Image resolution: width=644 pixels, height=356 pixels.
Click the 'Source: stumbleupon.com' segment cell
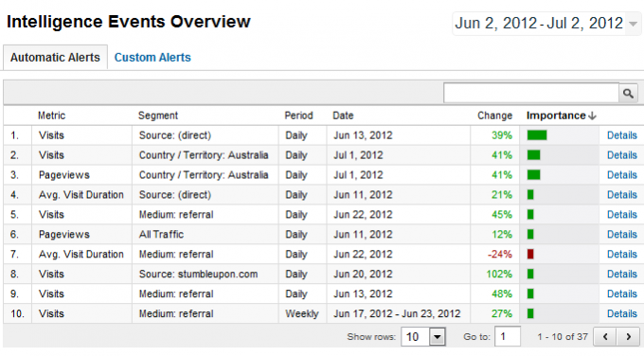[x=198, y=274]
